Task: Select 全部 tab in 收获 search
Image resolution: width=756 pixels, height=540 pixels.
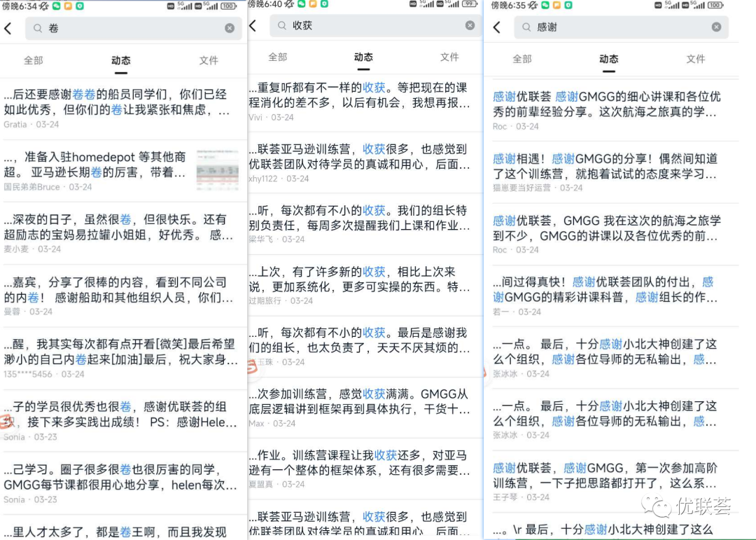Action: (278, 57)
